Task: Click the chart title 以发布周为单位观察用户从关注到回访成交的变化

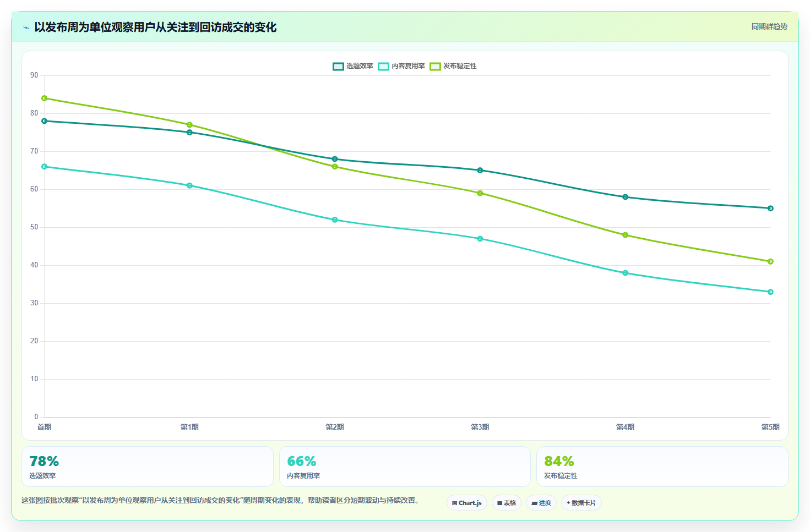Action: 155,27
